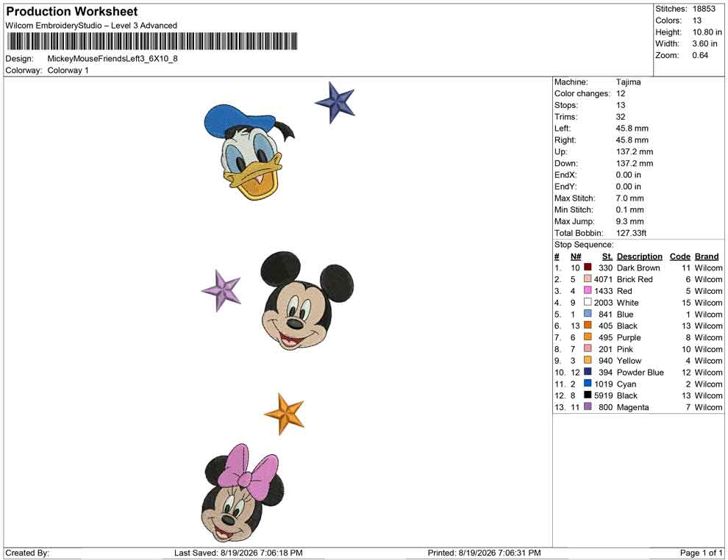Click the Mickey Mouse embroidery image
This screenshot has width=728, height=560.
(x=307, y=301)
